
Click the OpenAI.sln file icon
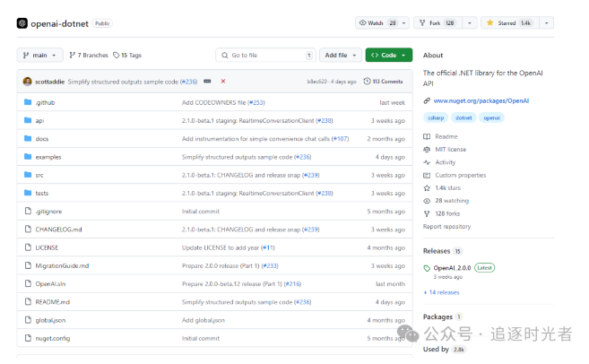(28, 283)
